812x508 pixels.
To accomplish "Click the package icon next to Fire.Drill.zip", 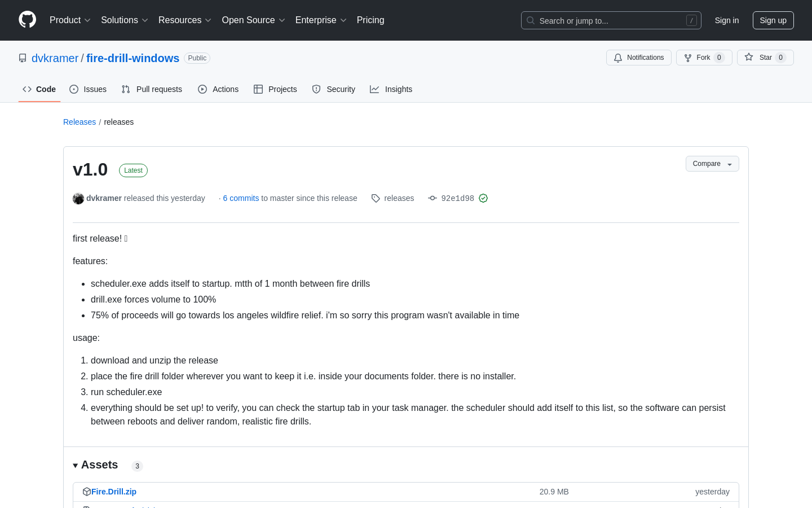I will (x=87, y=492).
